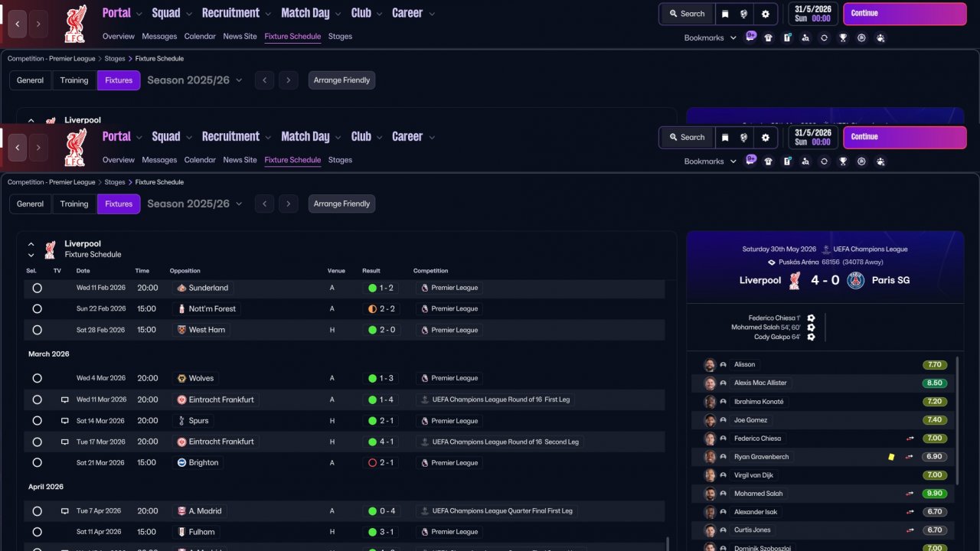The height and width of the screenshot is (551, 980).
Task: Open the settings gear in the lower header bar
Action: coord(765,138)
